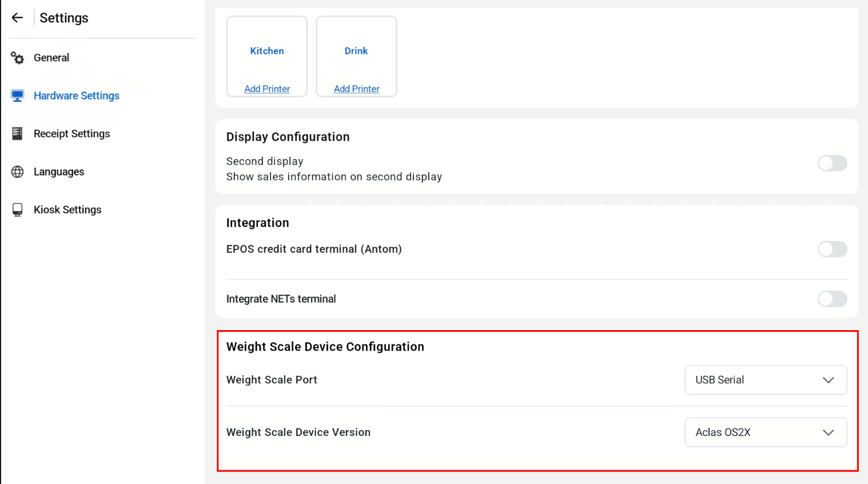868x484 pixels.
Task: Open the Weight Scale Port dropdown
Action: [766, 380]
